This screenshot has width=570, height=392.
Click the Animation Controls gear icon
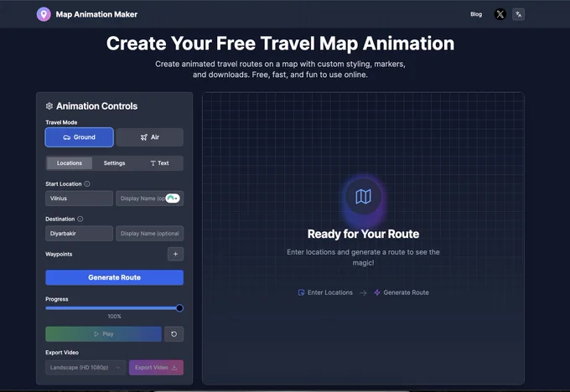tap(49, 106)
